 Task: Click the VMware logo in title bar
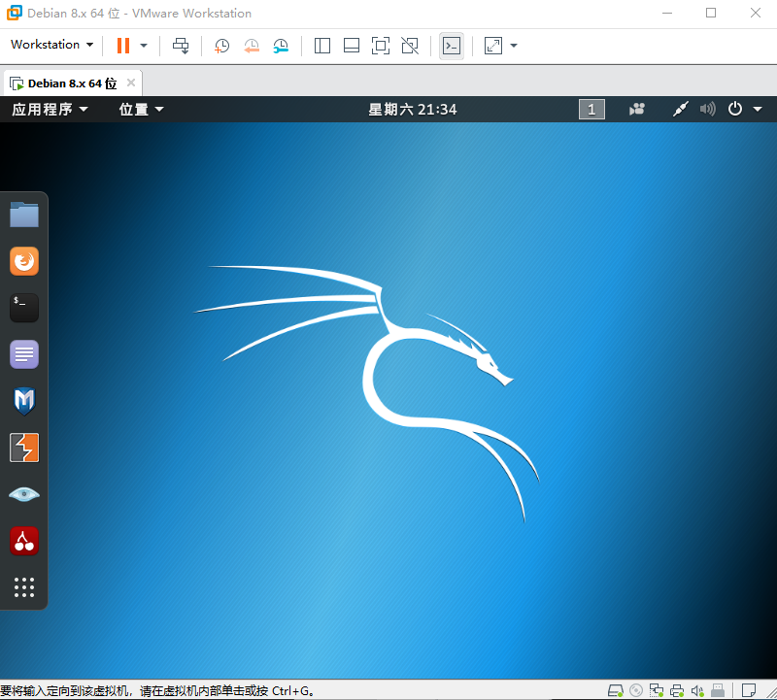[x=15, y=13]
